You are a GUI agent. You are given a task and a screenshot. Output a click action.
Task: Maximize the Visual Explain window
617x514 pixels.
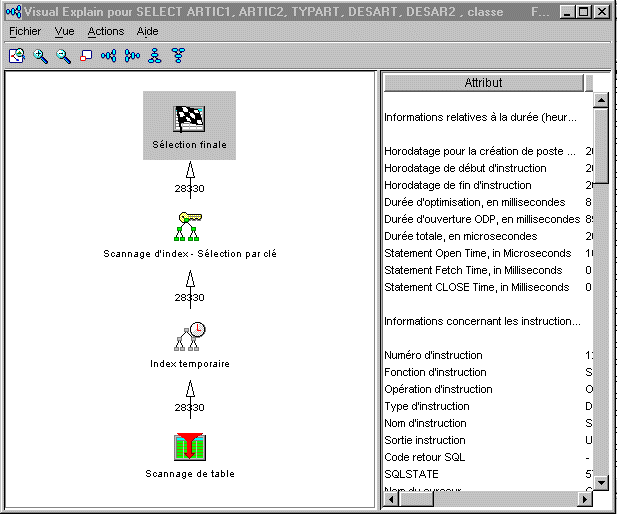pos(584,12)
